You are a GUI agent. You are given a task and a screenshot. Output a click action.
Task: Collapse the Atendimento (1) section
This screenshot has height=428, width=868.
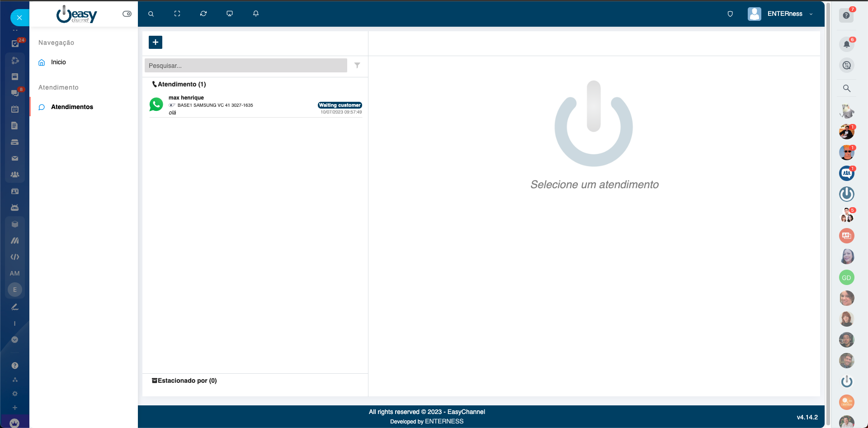pyautogui.click(x=179, y=84)
